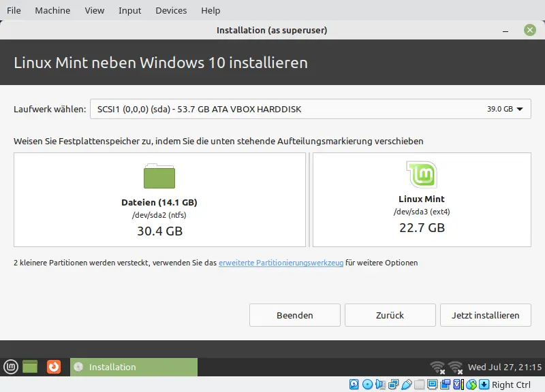The width and height of the screenshot is (545, 392).
Task: Open the Help menu
Action: coord(211,10)
